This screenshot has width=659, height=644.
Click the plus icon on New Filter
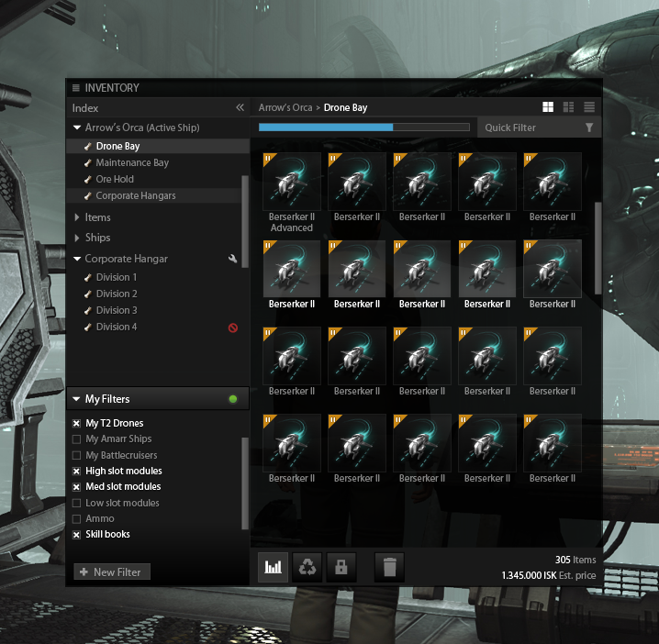[x=84, y=572]
